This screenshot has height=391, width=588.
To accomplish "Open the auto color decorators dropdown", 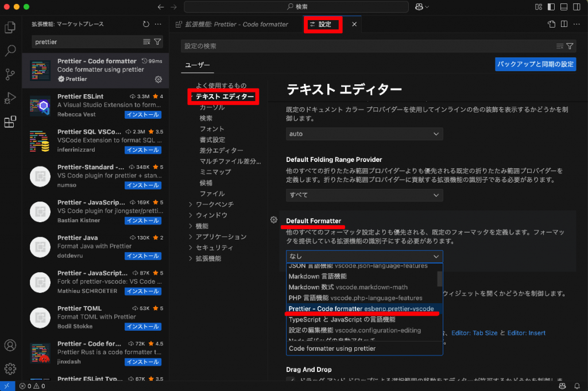I will (364, 134).
